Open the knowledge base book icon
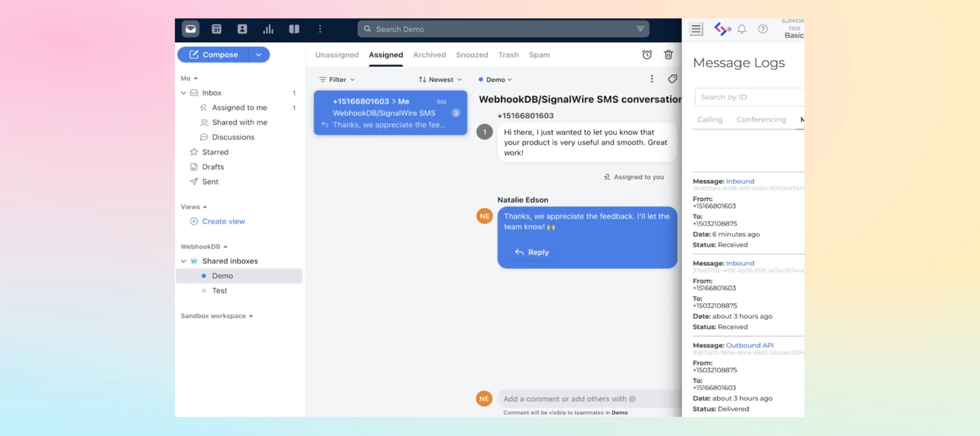The height and width of the screenshot is (436, 980). tap(294, 29)
